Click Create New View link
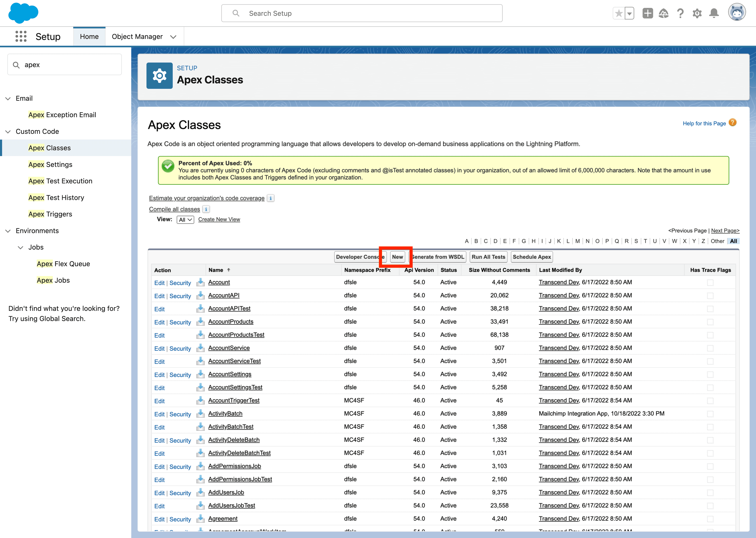The image size is (756, 538). tap(219, 219)
